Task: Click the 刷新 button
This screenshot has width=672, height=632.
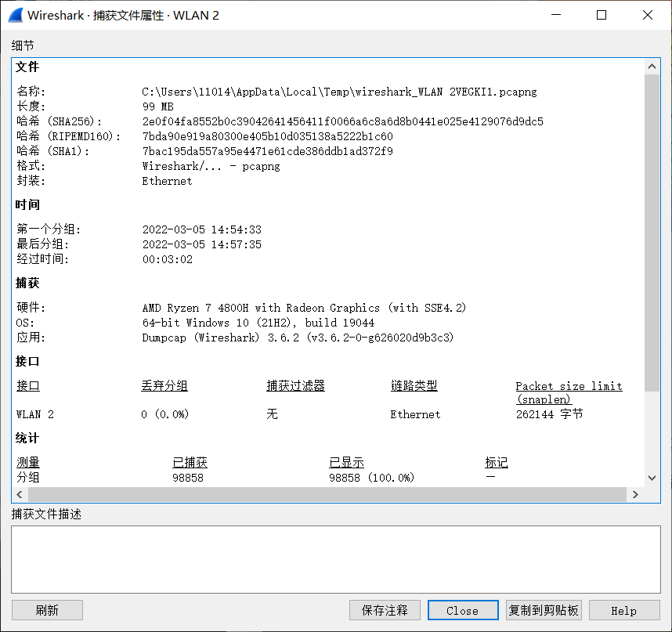Action: tap(47, 610)
